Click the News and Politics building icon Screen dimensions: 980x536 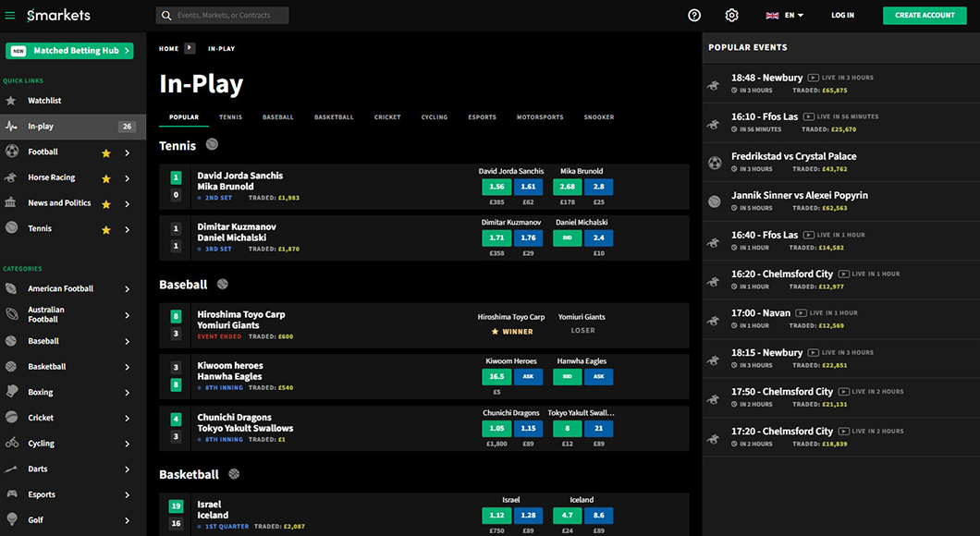10,203
